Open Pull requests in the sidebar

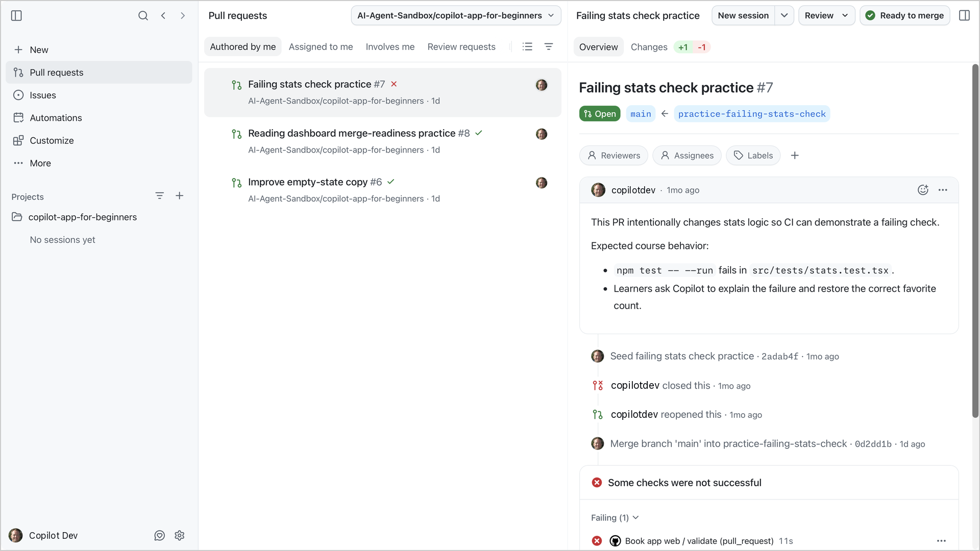pos(99,72)
